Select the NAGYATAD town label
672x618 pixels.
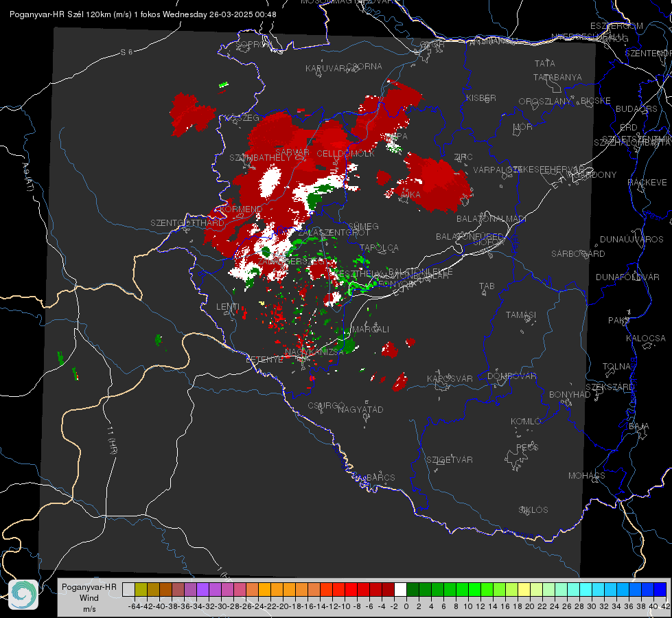(x=360, y=409)
